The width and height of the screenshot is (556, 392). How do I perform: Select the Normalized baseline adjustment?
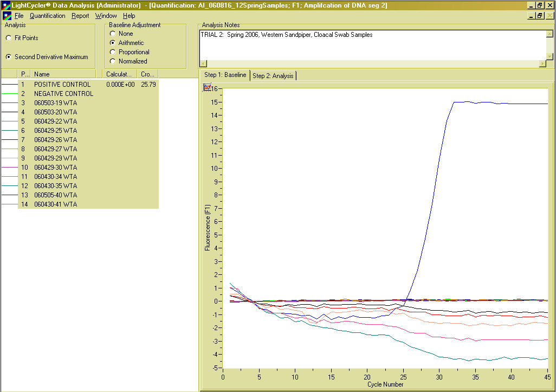[x=113, y=61]
